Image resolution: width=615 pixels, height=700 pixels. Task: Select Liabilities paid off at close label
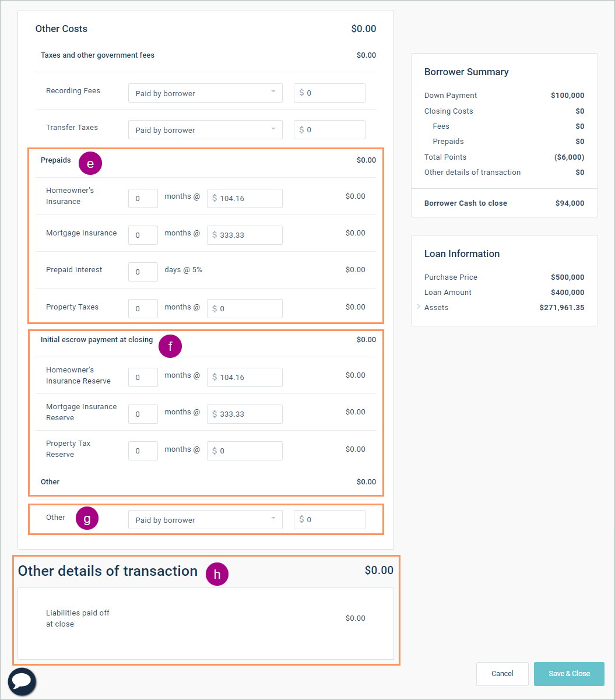(78, 618)
